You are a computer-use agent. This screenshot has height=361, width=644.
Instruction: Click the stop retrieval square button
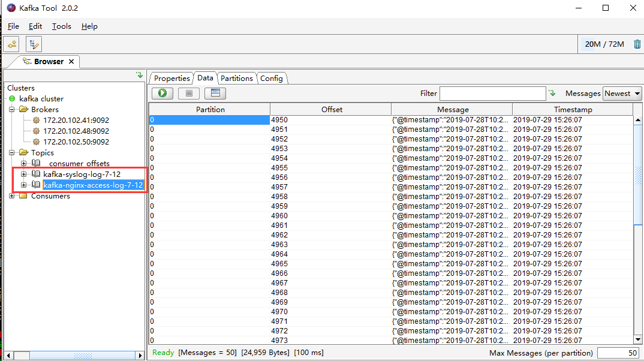tap(189, 94)
